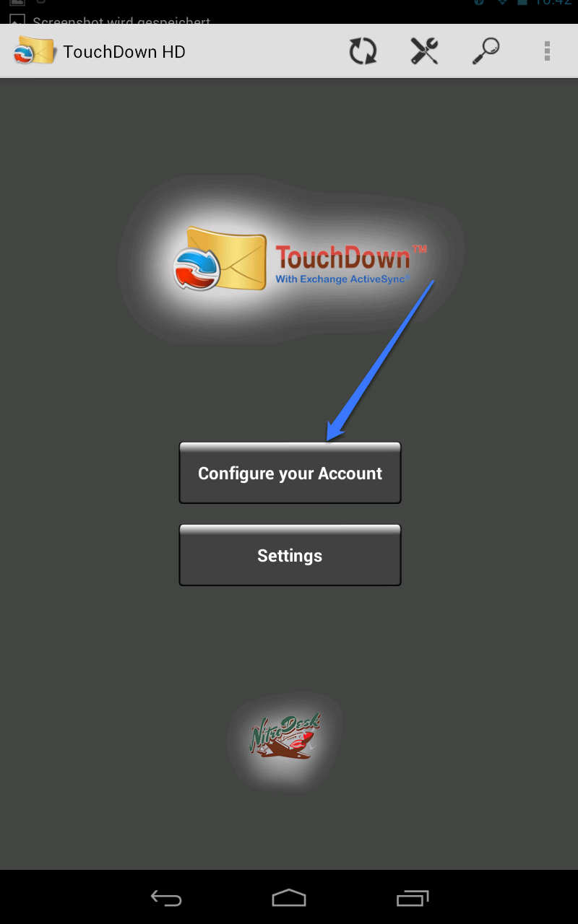This screenshot has width=578, height=924.
Task: Open the Settings button
Action: 290,555
